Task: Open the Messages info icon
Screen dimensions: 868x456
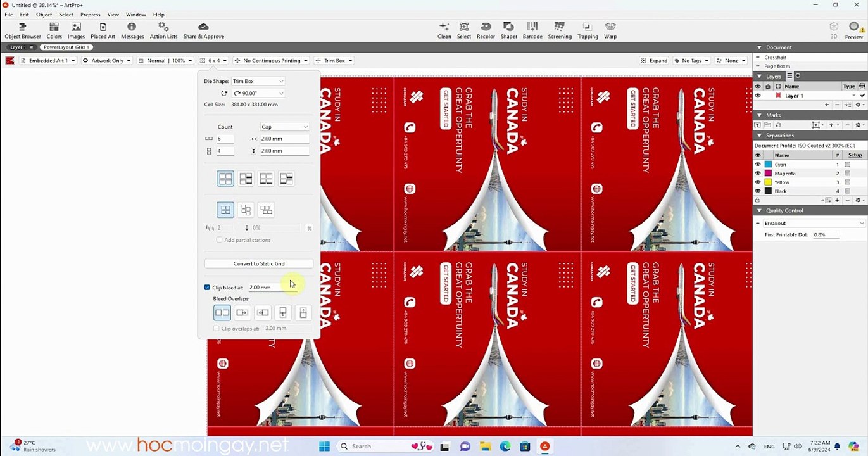Action: tap(132, 30)
